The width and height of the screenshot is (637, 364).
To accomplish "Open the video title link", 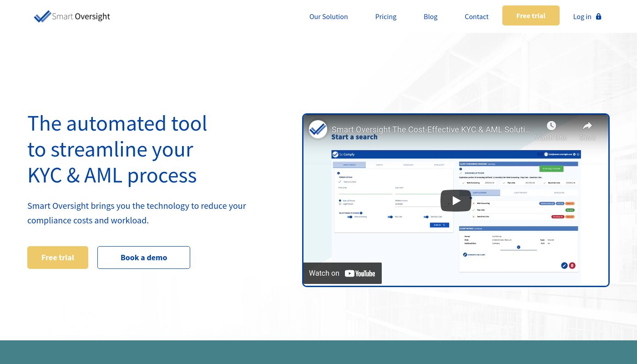I will [431, 130].
